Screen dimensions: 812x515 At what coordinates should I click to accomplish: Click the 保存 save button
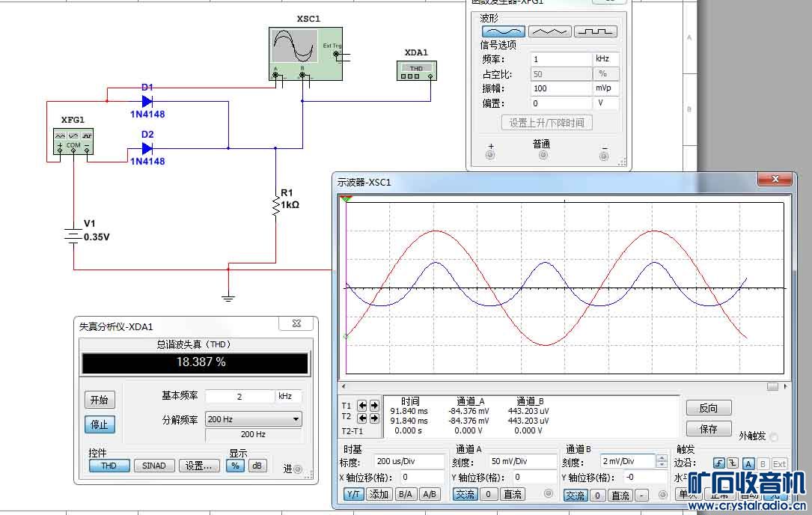pos(708,429)
